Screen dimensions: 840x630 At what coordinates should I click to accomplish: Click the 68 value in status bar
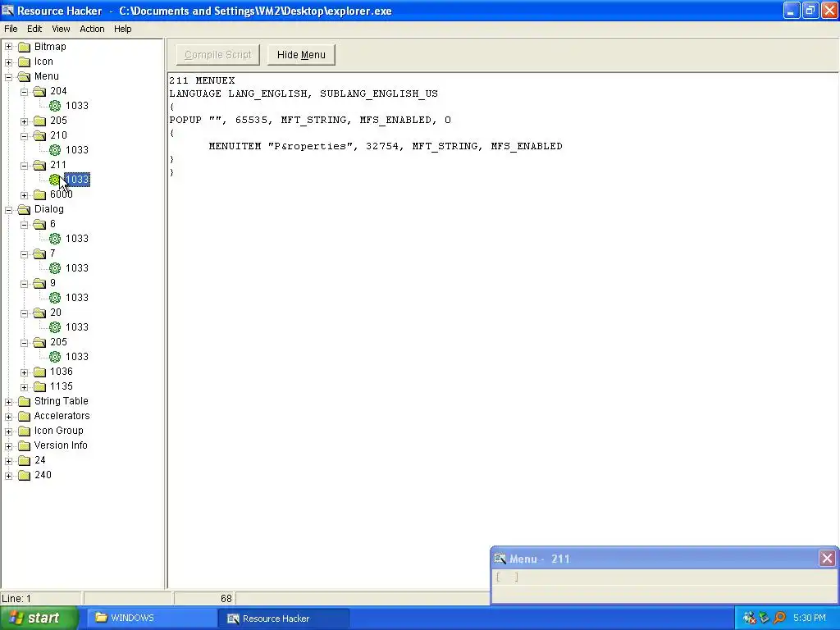tap(226, 598)
